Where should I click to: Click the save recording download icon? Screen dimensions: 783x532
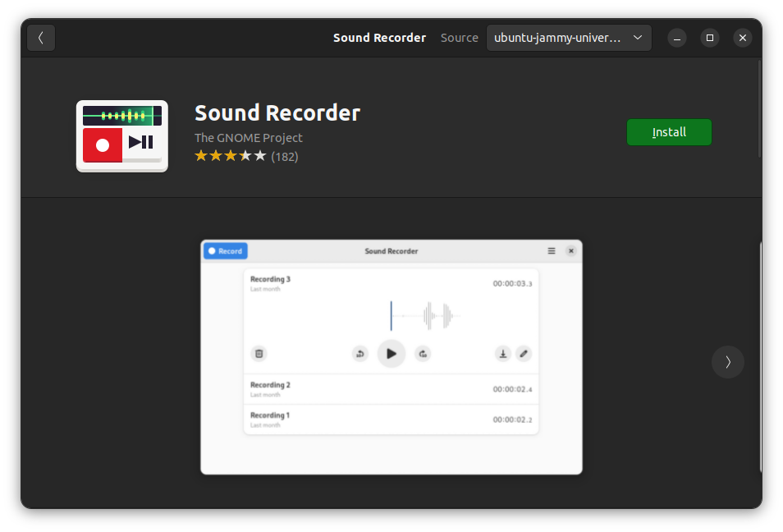pyautogui.click(x=503, y=353)
